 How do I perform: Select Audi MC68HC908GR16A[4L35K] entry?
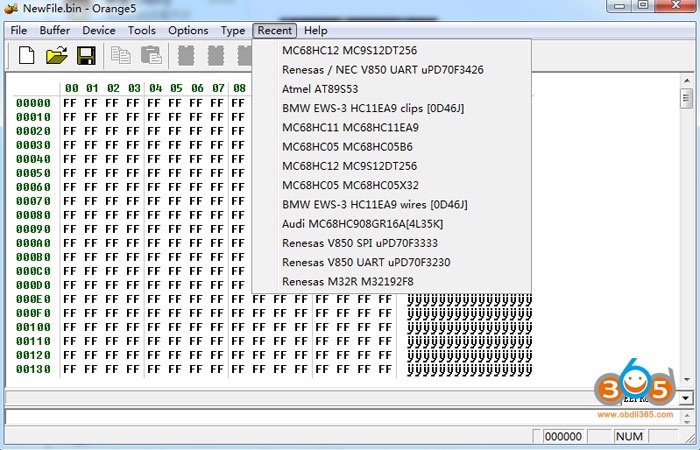(392, 224)
